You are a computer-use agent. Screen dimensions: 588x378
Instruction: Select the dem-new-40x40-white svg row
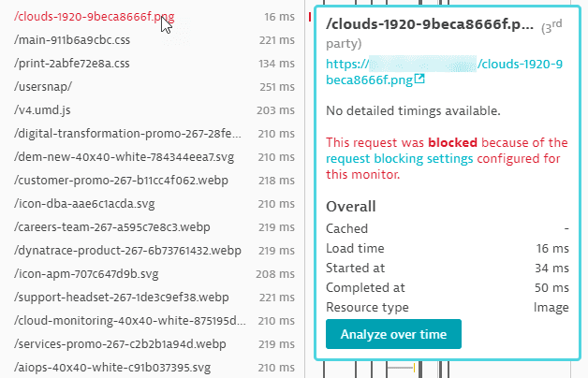click(154, 157)
